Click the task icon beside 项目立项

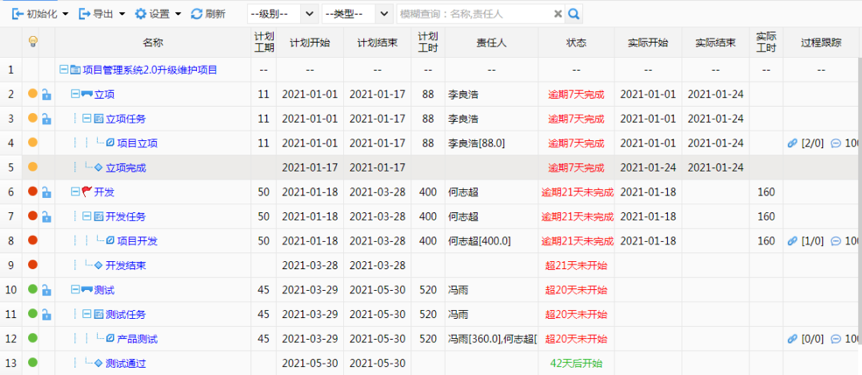coord(110,143)
